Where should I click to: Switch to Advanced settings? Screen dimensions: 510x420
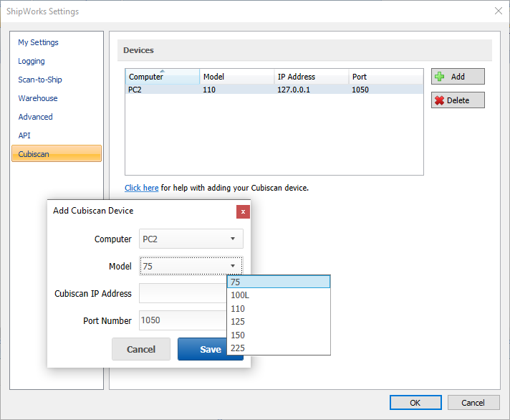tap(35, 117)
